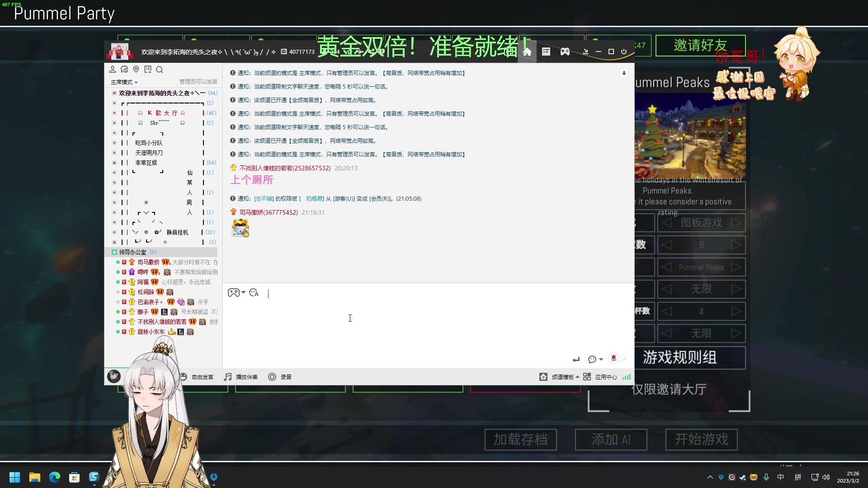
Task: Click the channel ID 40717173
Action: tap(302, 52)
